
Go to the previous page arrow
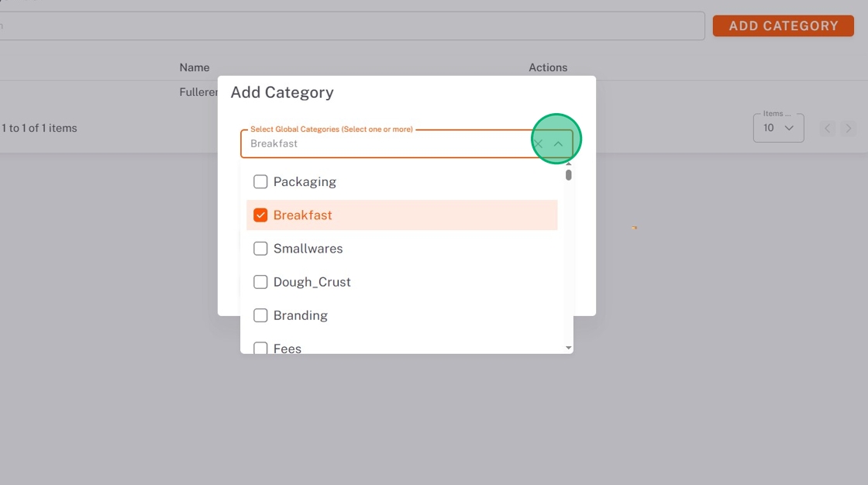click(x=828, y=129)
